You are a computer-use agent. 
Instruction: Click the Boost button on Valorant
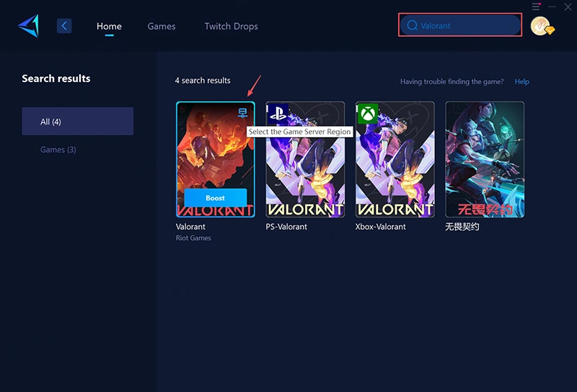click(x=215, y=198)
